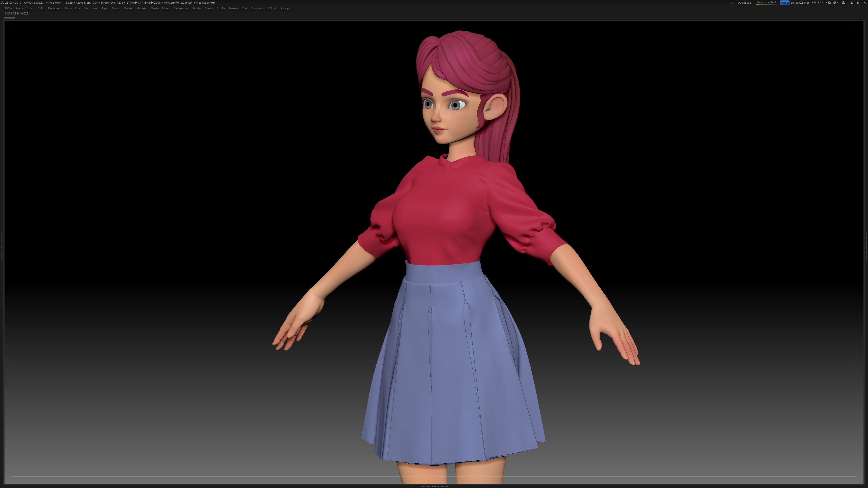Click the Free Mem 1.153GB readout
Image resolution: width=868 pixels, height=488 pixels.
click(x=61, y=3)
